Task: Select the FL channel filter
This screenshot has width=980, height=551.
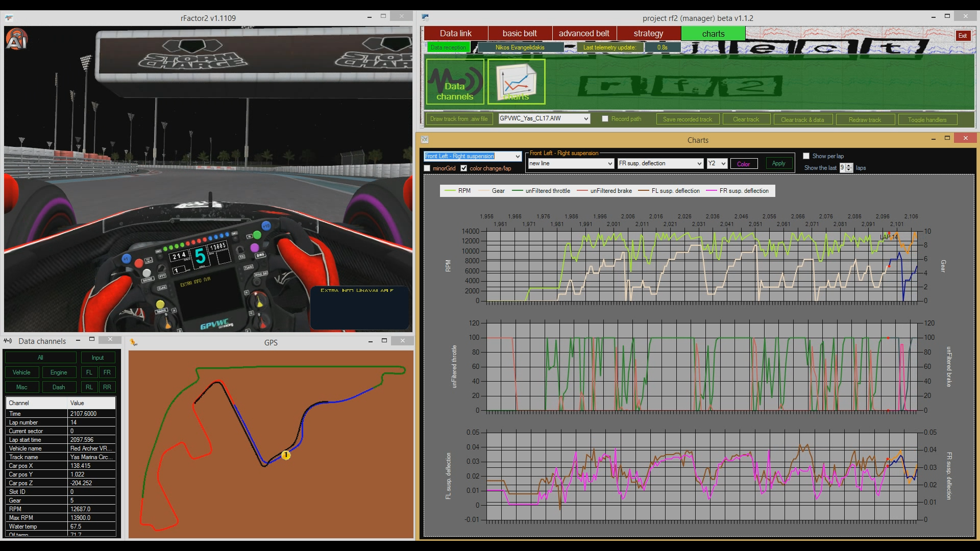Action: tap(89, 372)
